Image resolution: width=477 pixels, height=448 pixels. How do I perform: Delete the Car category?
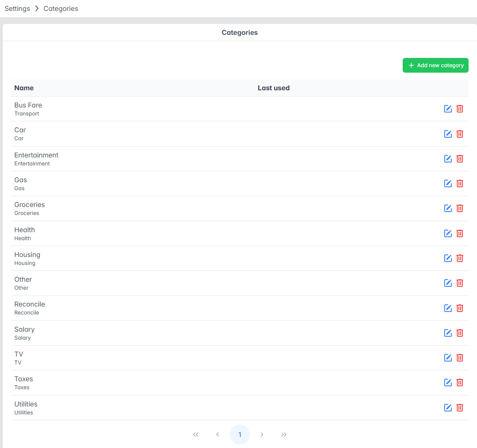[x=460, y=134]
